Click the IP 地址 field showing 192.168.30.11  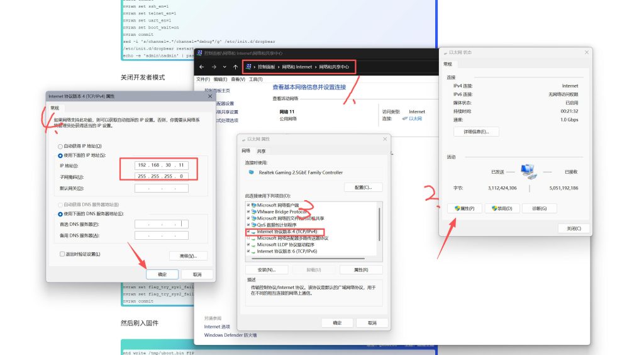[x=162, y=165]
